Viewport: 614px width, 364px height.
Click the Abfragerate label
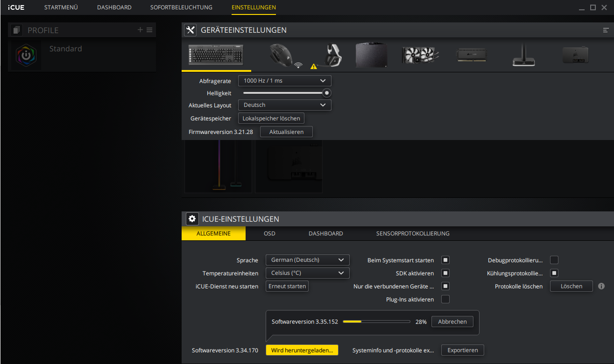tap(215, 81)
